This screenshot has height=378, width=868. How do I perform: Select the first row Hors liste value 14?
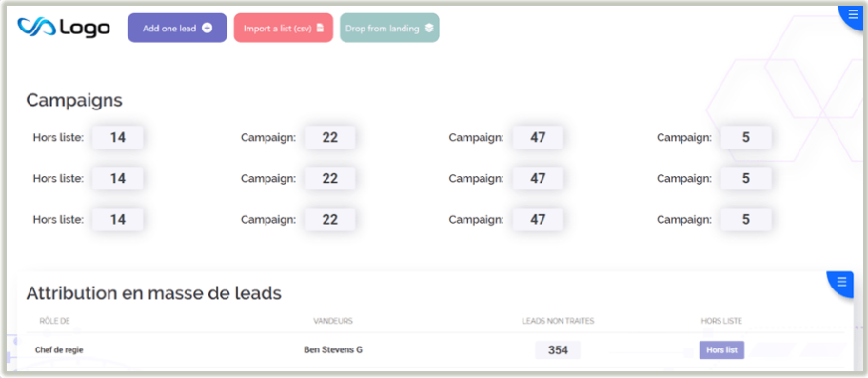(x=117, y=137)
